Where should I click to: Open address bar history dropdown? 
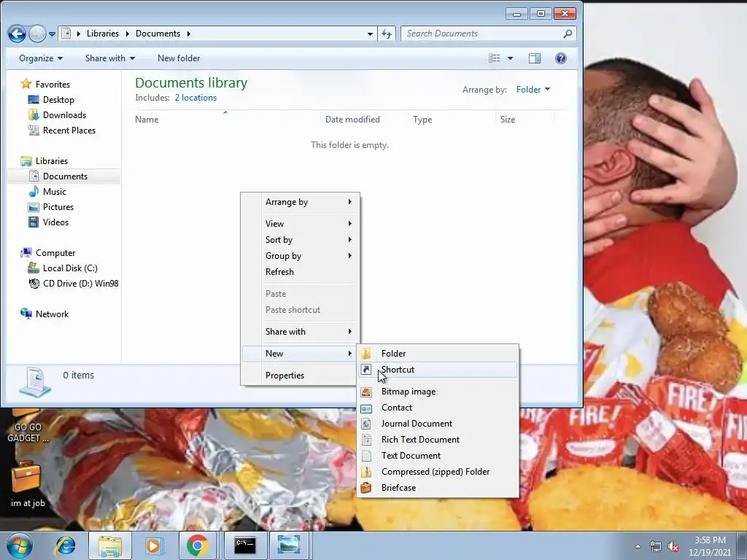tap(370, 34)
